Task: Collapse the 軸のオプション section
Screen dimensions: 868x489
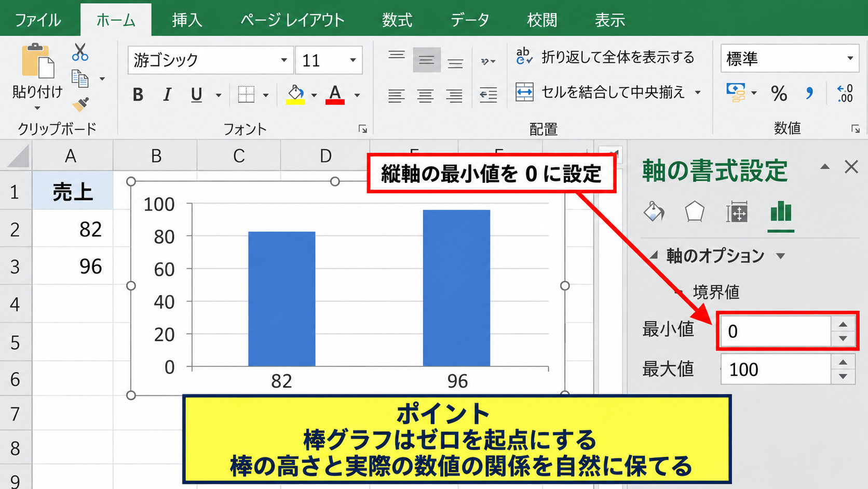Action: [654, 255]
